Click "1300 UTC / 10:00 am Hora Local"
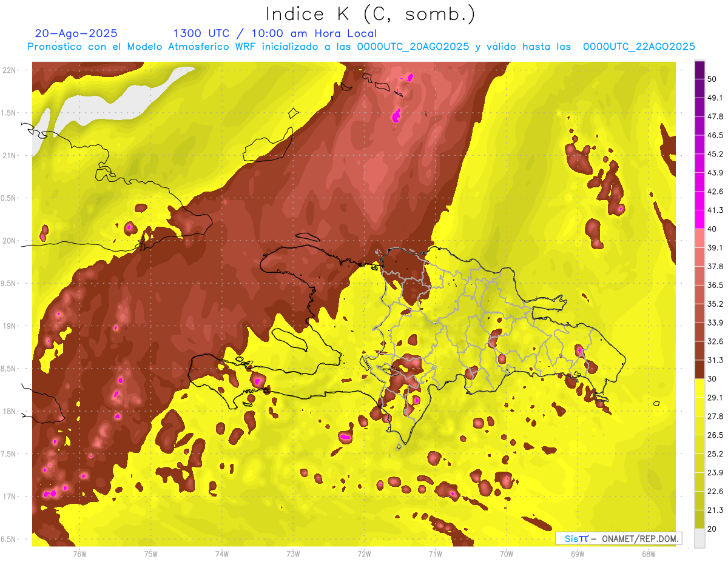728x562 pixels. point(275,33)
